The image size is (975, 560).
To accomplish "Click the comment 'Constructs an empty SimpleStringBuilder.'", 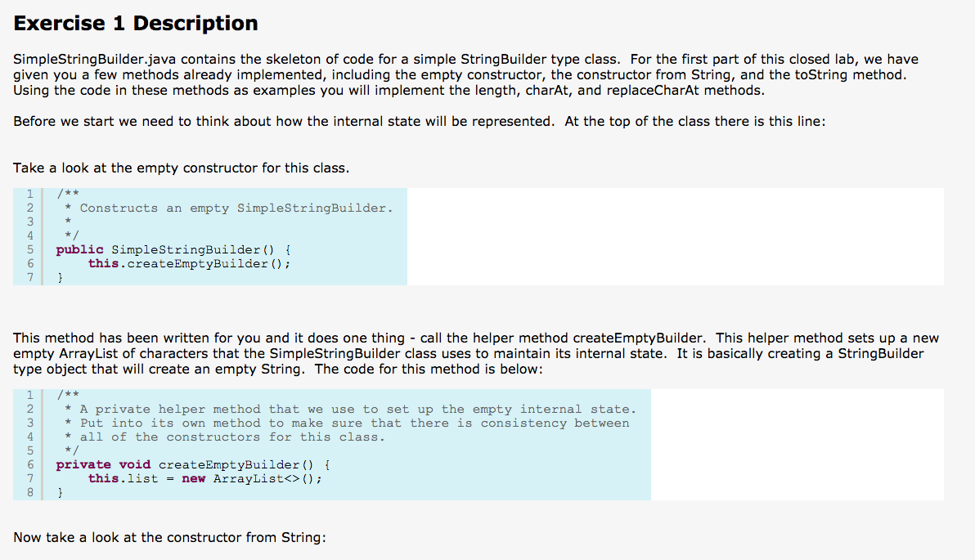I will click(x=236, y=208).
